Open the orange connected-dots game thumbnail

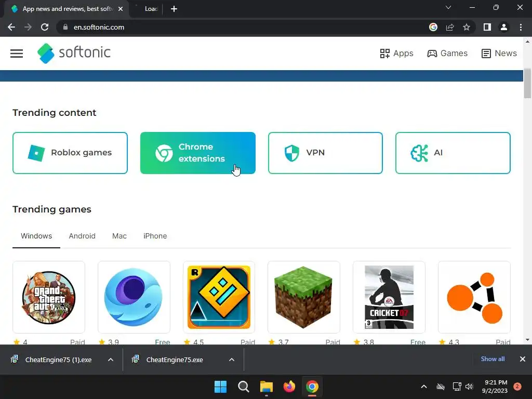point(474,297)
